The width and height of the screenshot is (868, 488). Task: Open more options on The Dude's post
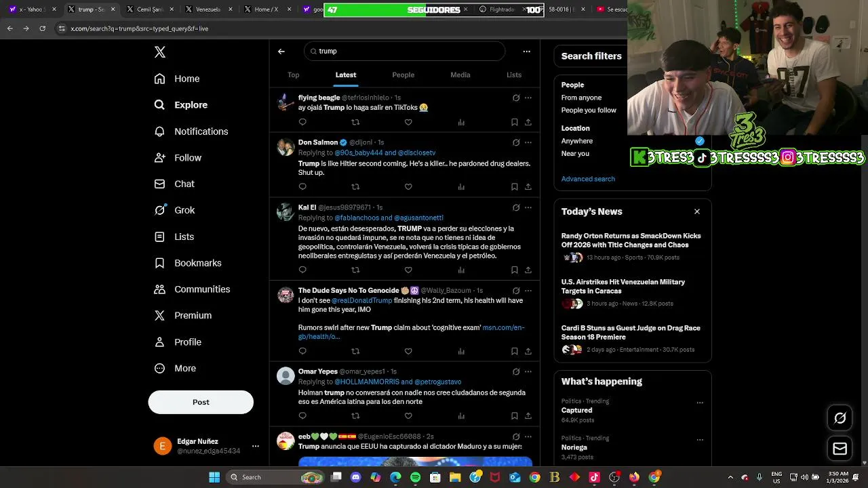528,291
